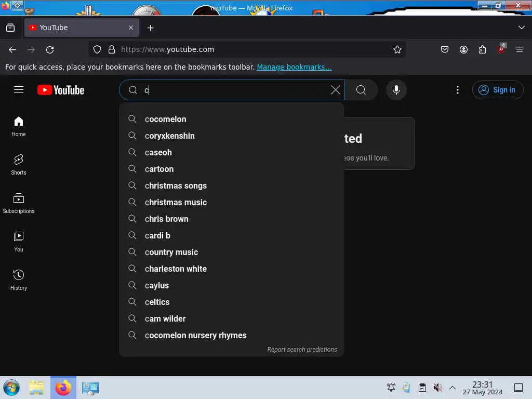Choose suggestion coryxkenshin

tap(232, 136)
